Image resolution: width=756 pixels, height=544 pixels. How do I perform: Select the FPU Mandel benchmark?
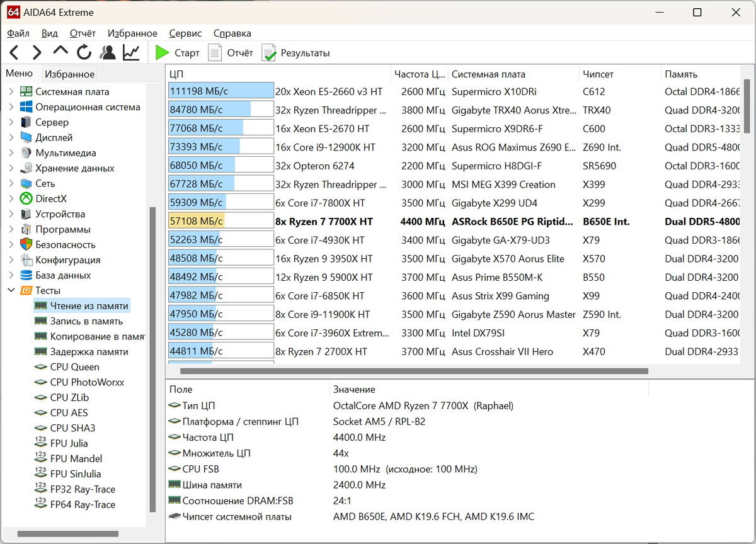click(x=69, y=458)
